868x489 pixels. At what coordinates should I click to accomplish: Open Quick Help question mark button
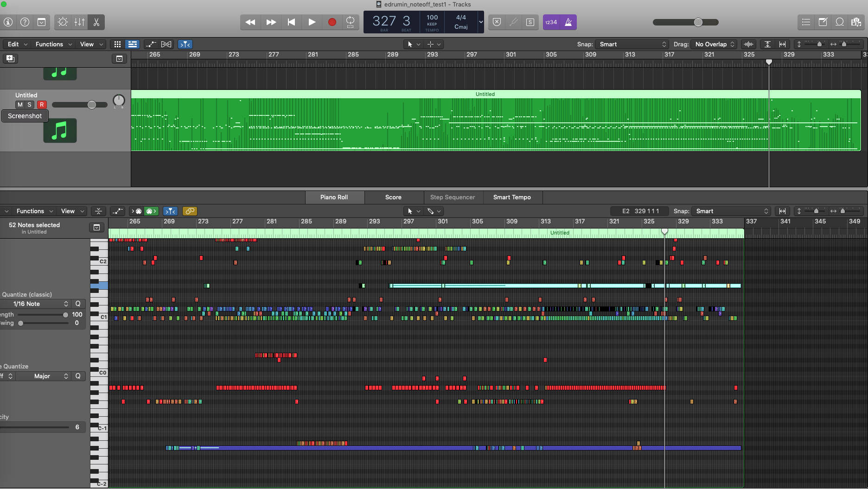click(25, 22)
